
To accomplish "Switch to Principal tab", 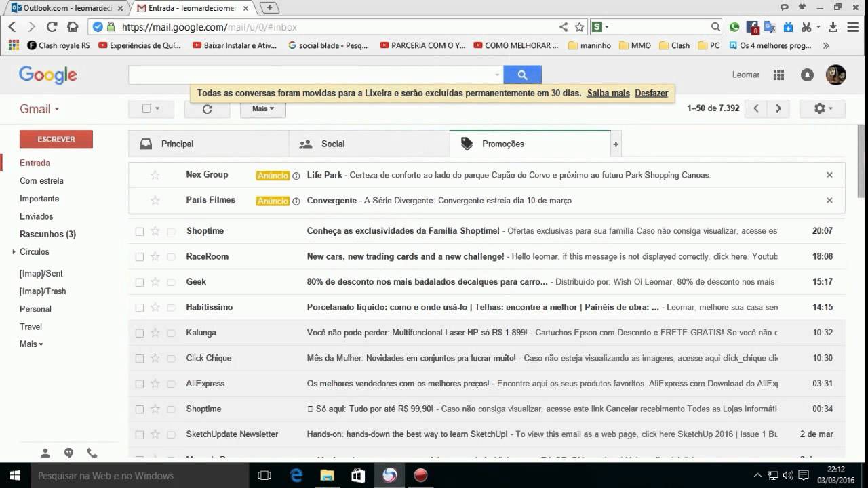I will 208,144.
